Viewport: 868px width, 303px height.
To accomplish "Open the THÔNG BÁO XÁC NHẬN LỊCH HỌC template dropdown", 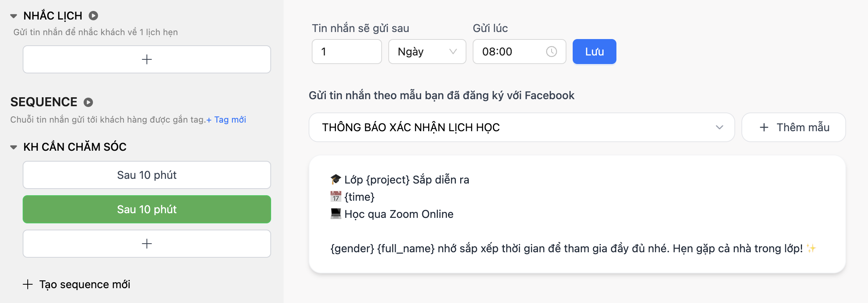I will (x=522, y=127).
